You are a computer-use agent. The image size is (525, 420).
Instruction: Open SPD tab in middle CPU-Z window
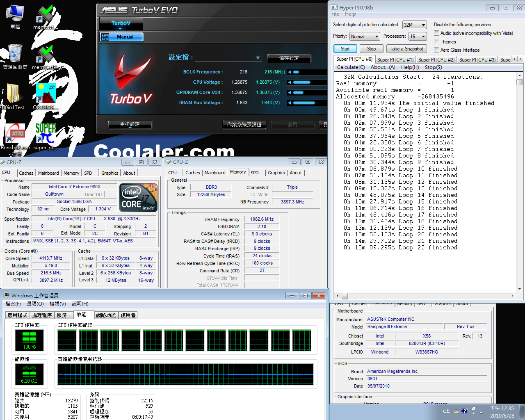click(x=255, y=173)
